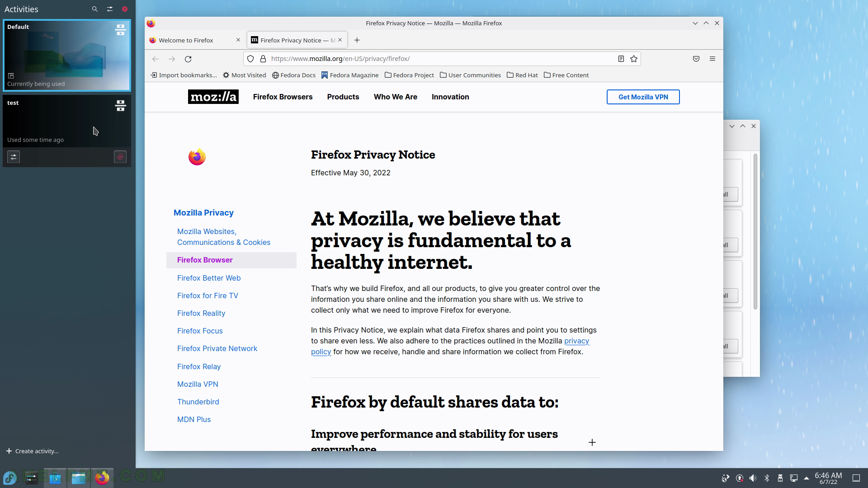Toggle Reader View in address bar
The height and width of the screenshot is (488, 868).
pos(621,59)
